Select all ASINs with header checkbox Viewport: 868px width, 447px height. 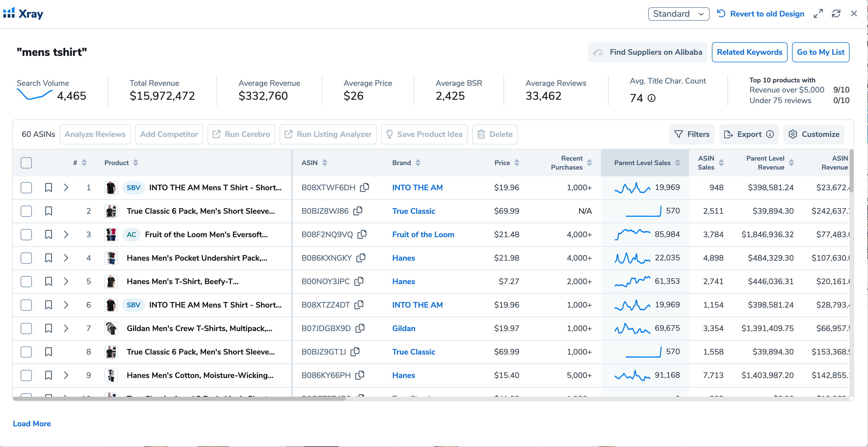[26, 163]
